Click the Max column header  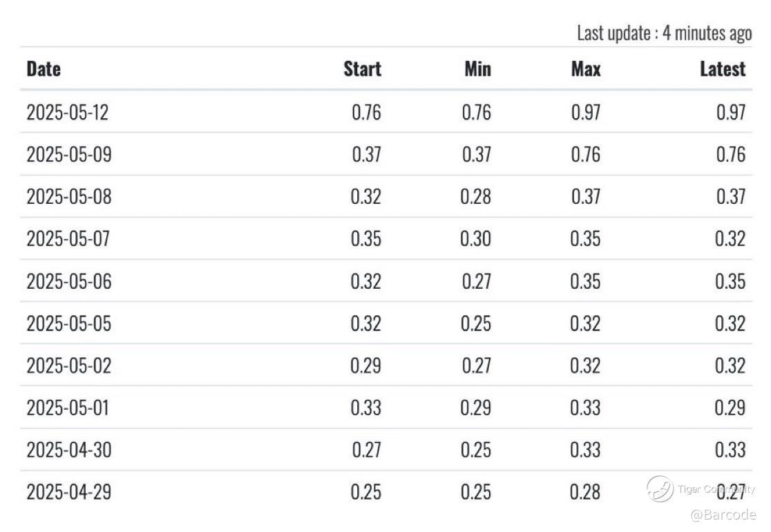(586, 69)
